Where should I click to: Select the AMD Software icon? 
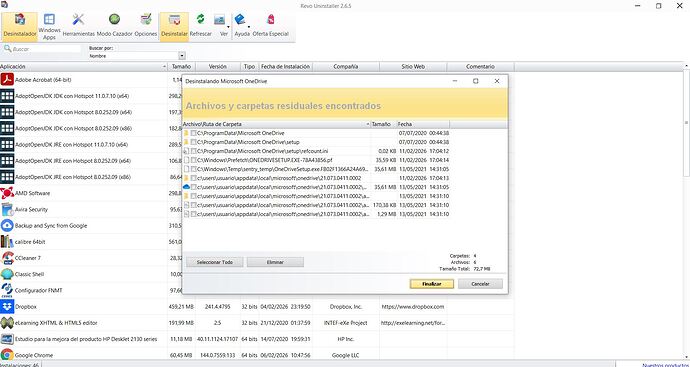(7, 193)
